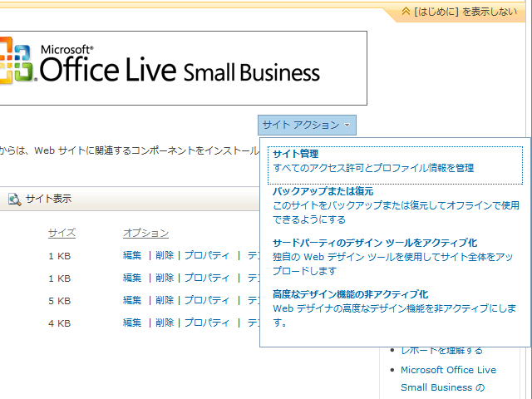Sort by the サイズ column header
532x399 pixels.
coord(62,233)
